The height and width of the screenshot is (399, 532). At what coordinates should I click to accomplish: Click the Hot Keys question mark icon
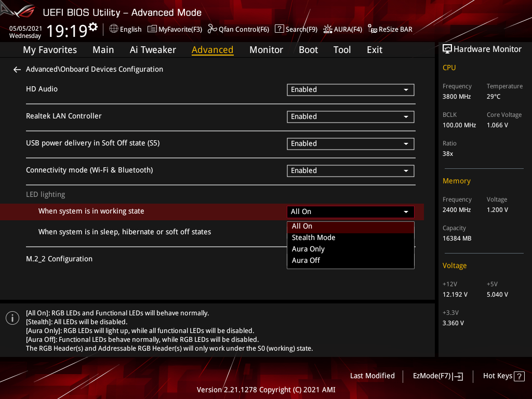point(519,376)
